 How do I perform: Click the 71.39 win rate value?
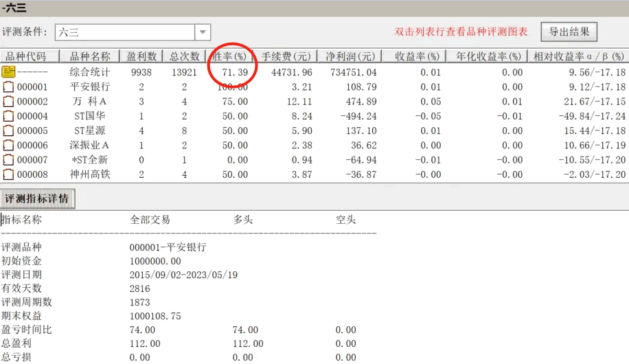click(x=235, y=72)
